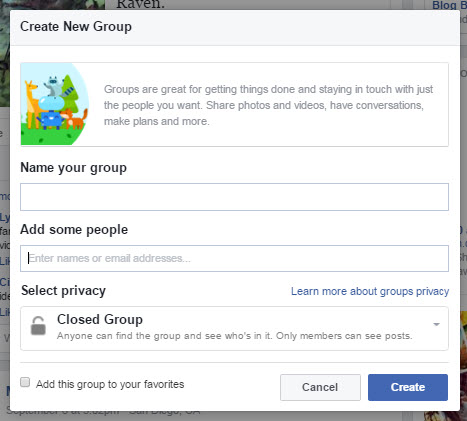The width and height of the screenshot is (467, 421).
Task: Tick the add to favorites checkbox
Action: (25, 382)
